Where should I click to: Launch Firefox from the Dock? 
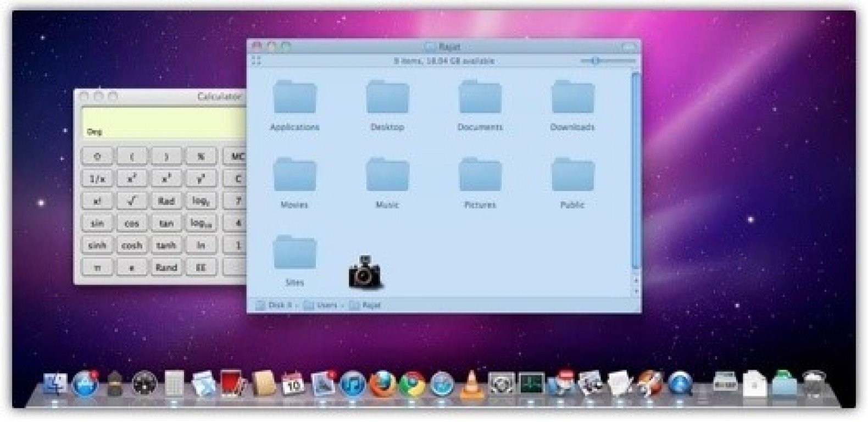(382, 384)
